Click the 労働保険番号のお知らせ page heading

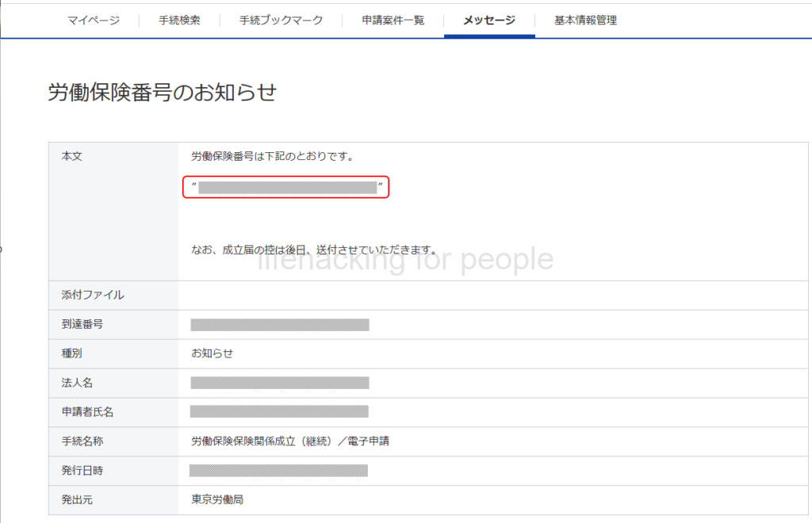[x=162, y=93]
